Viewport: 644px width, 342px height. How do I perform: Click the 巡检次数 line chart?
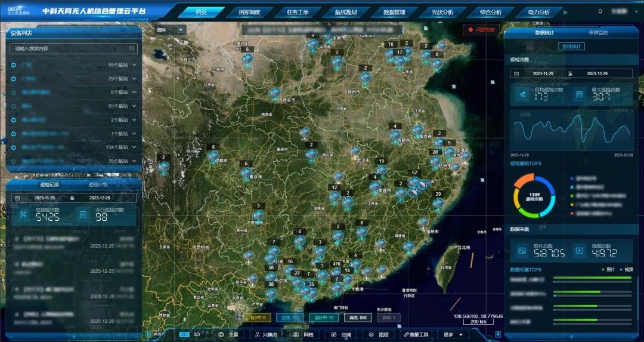[571, 130]
